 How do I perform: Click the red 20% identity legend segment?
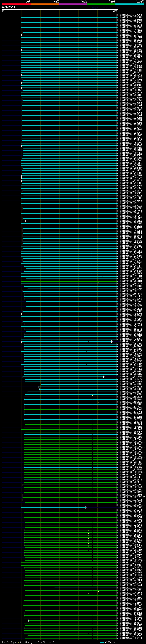point(16,4)
